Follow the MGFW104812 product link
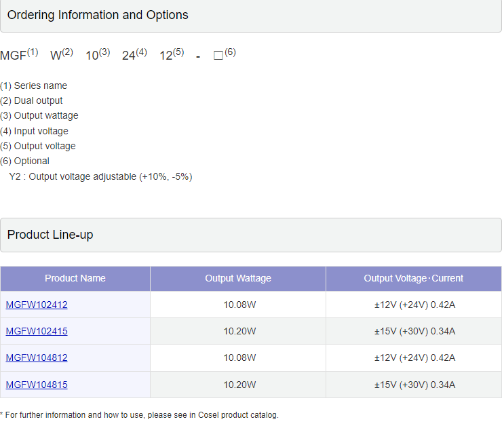This screenshot has height=428, width=504. click(37, 357)
